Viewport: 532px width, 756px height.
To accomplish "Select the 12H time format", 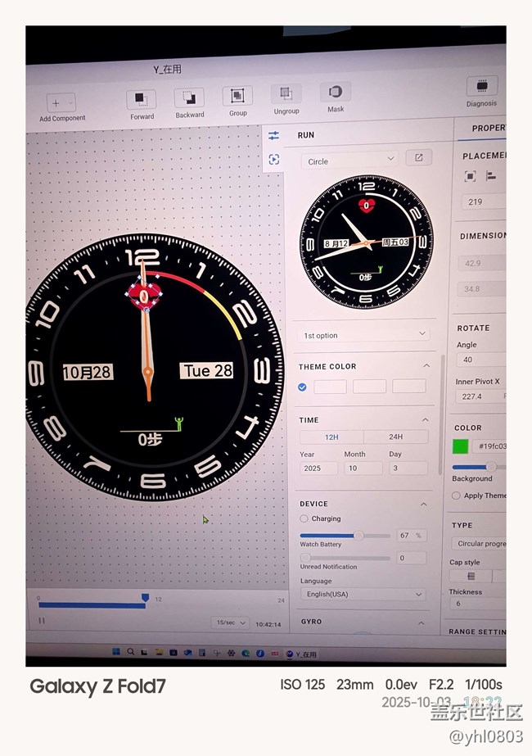I will point(331,437).
